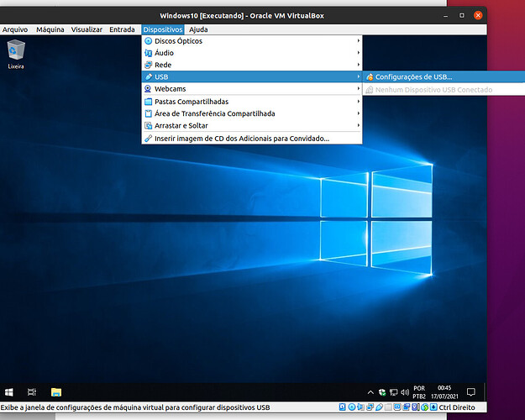Open the Ajuda menu
The width and height of the screenshot is (525, 420).
coord(198,29)
